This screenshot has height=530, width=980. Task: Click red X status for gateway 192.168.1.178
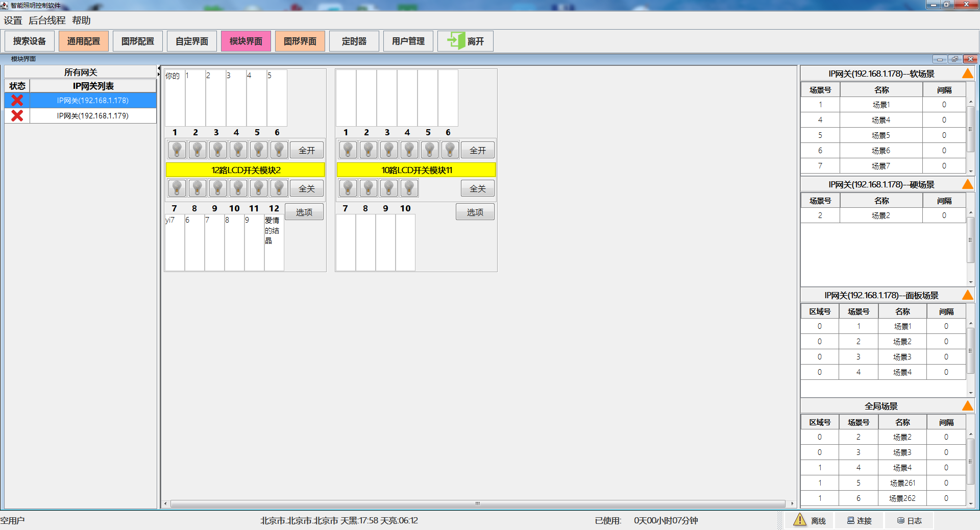click(x=17, y=101)
